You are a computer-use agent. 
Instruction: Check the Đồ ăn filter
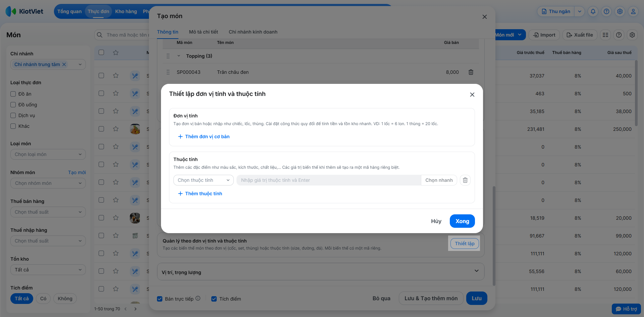point(13,94)
